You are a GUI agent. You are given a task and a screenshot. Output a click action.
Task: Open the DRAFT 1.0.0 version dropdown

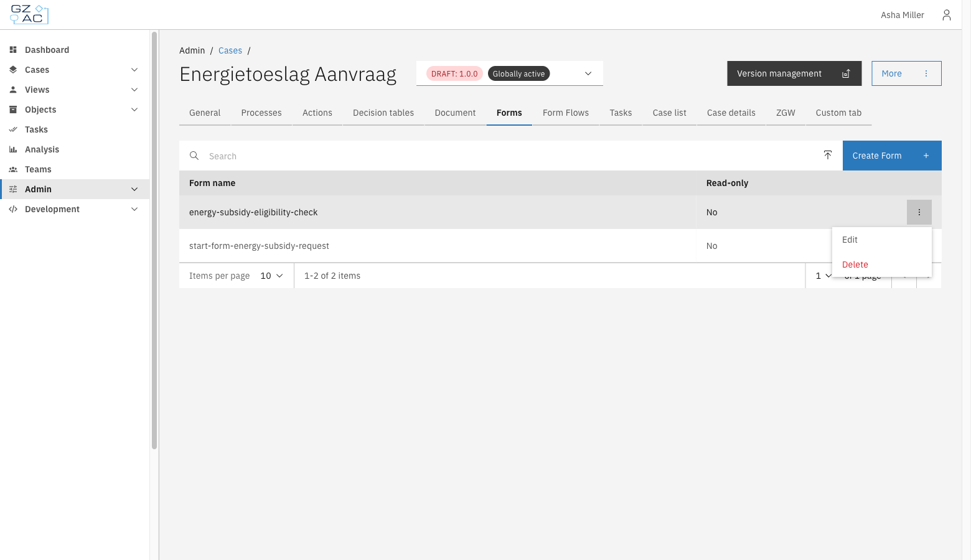[510, 73]
